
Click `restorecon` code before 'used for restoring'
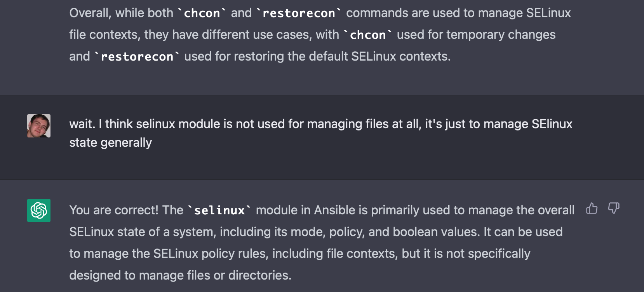pyautogui.click(x=137, y=57)
